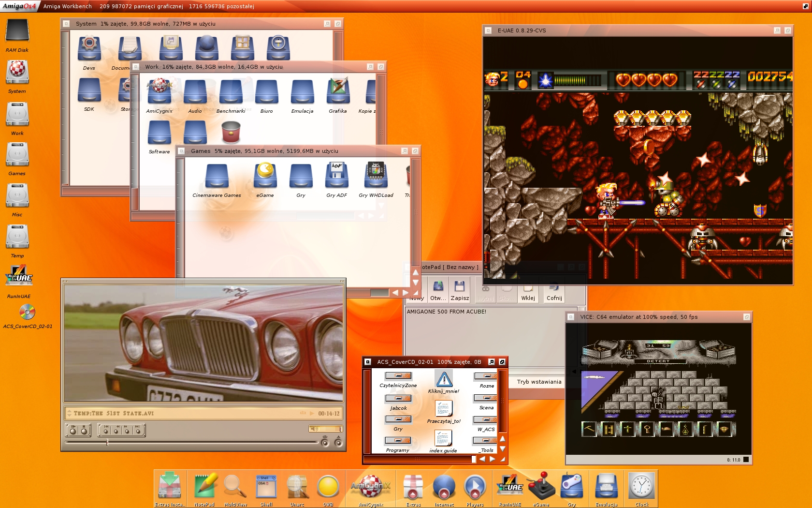Open the Gry dock drawer

[572, 486]
